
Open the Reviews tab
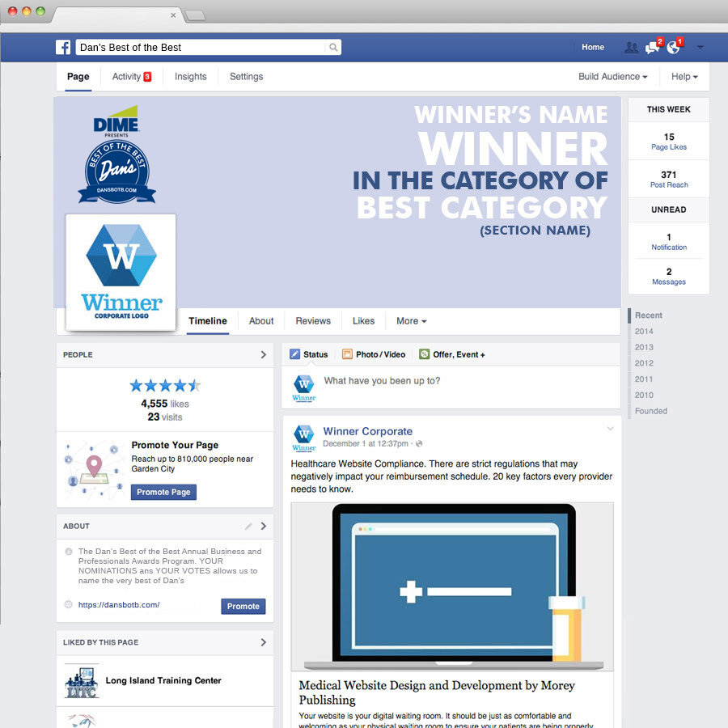[x=313, y=321]
